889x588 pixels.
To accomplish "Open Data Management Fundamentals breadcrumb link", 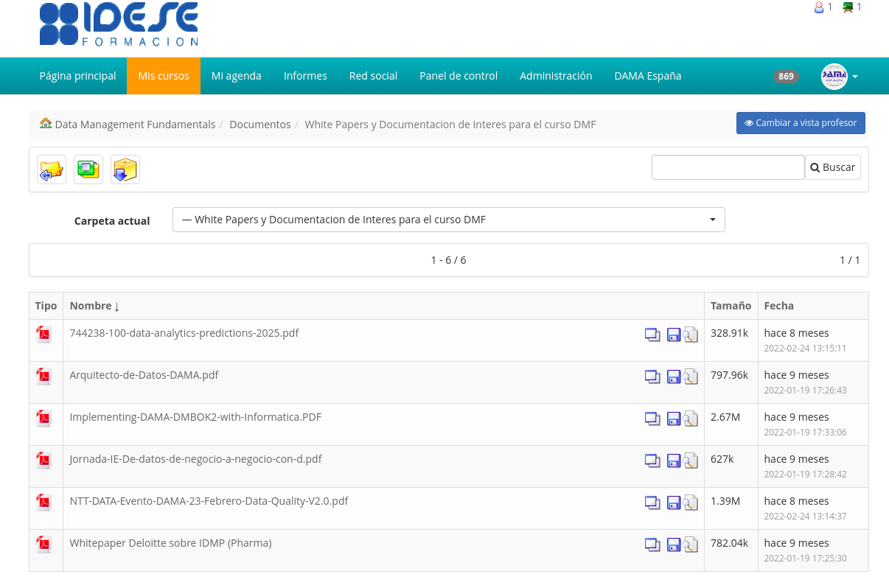I will 135,125.
